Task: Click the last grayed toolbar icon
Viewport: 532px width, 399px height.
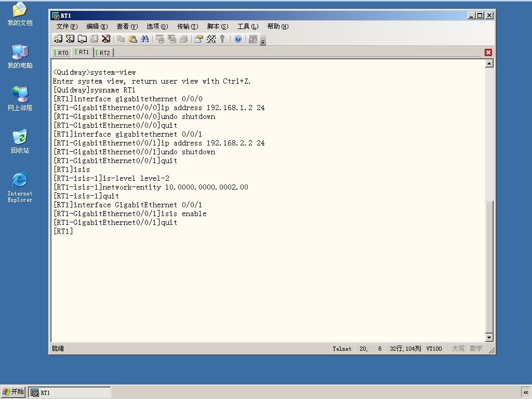Action: [253, 39]
